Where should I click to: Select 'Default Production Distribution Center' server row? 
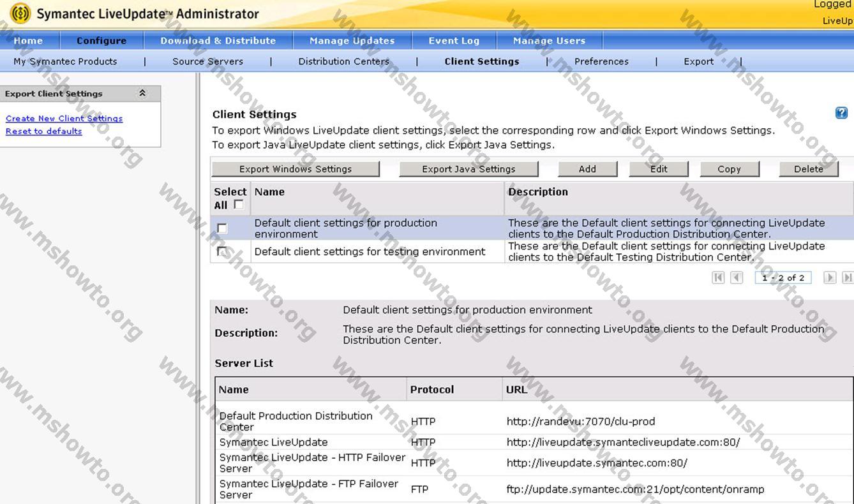pyautogui.click(x=534, y=421)
